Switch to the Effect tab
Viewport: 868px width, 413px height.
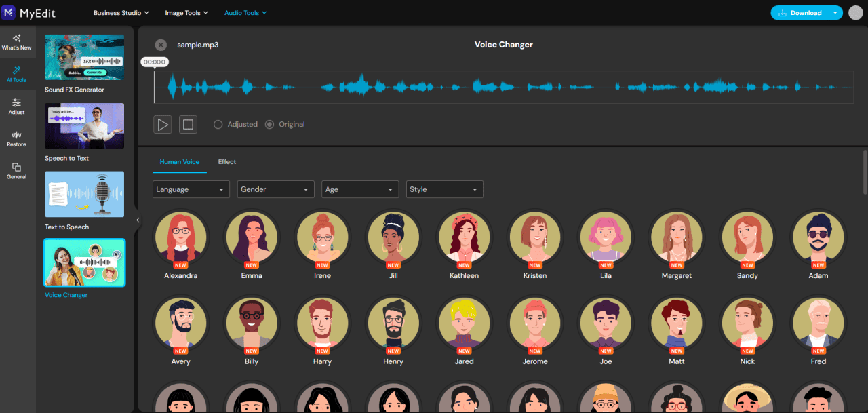point(227,162)
